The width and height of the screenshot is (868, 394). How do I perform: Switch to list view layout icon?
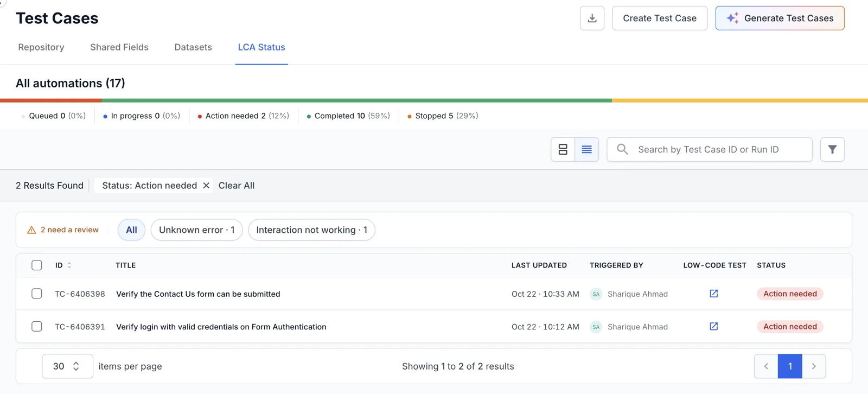coord(586,149)
